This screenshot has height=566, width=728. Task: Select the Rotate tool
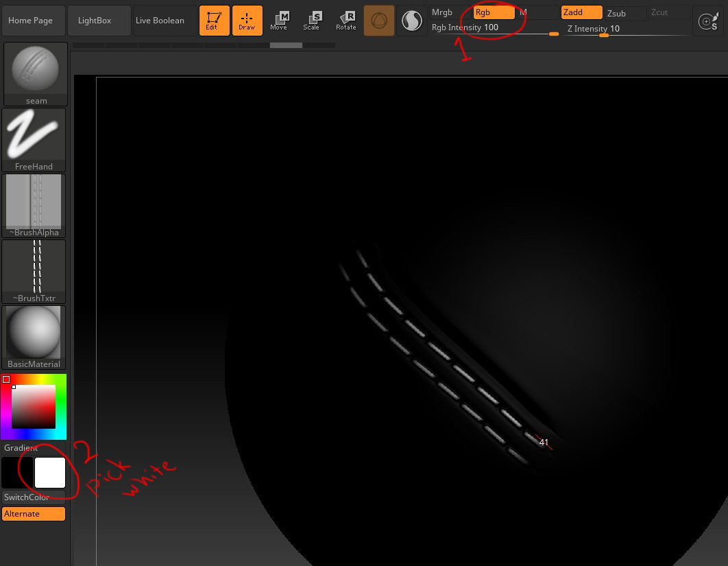tap(346, 21)
